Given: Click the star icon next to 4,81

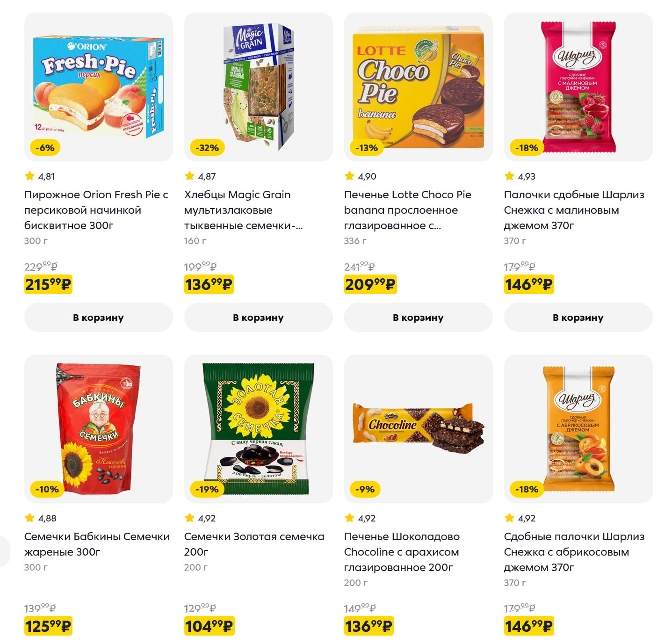Looking at the screenshot, I should pos(29,176).
